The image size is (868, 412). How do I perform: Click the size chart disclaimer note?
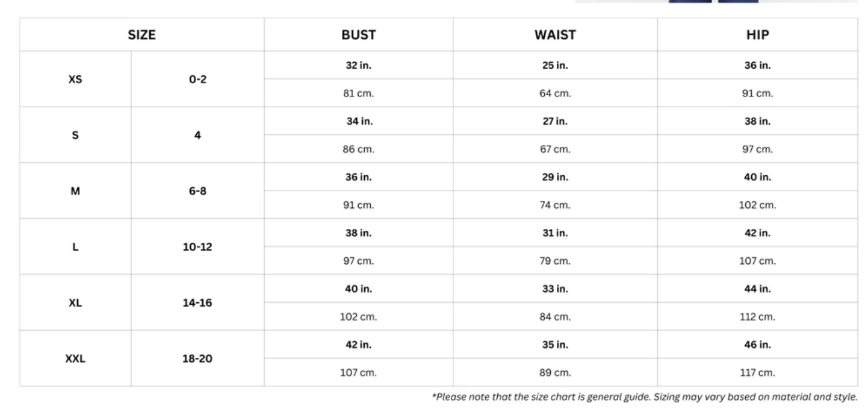point(644,396)
